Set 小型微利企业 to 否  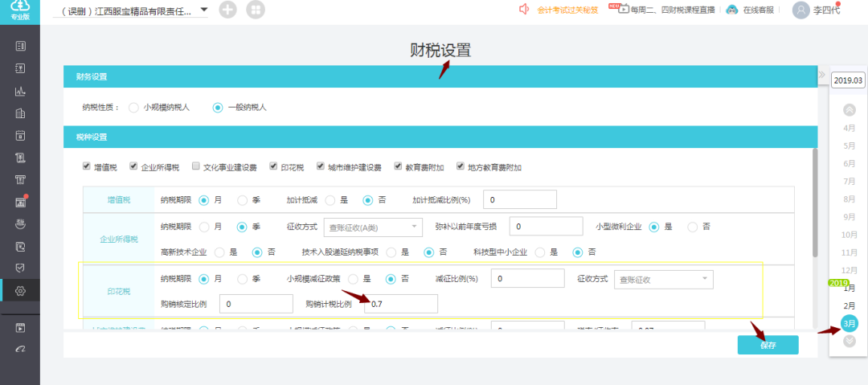(693, 227)
